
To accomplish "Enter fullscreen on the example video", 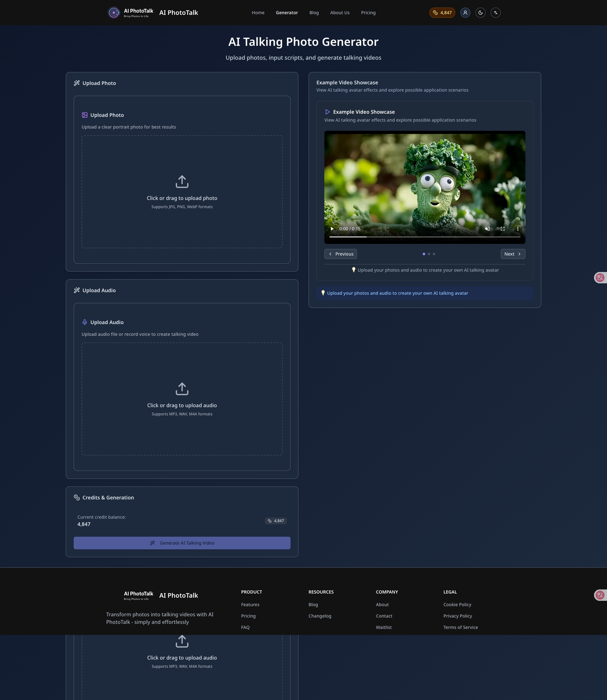I will pyautogui.click(x=503, y=229).
